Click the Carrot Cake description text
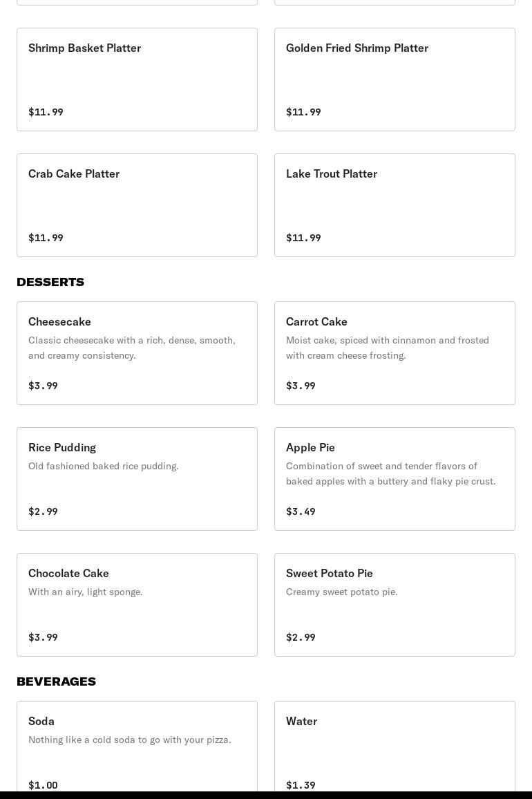Screen dimensions: 532x799 [388, 348]
